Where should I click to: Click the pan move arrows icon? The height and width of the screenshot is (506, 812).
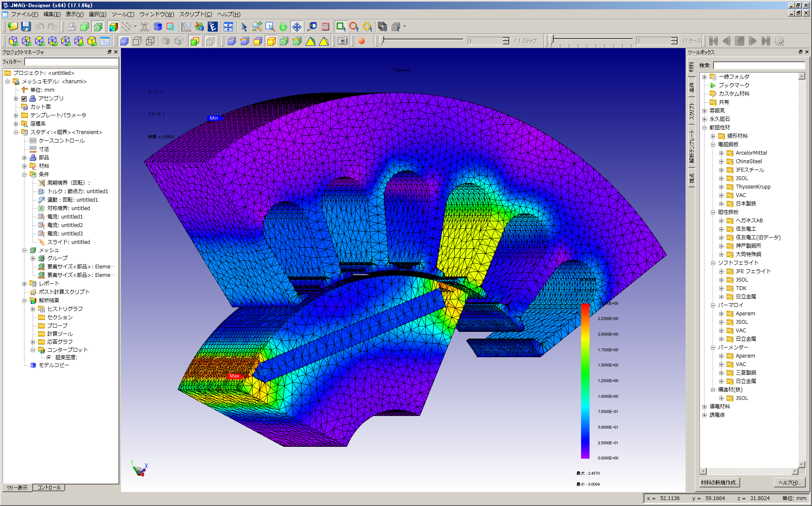296,27
